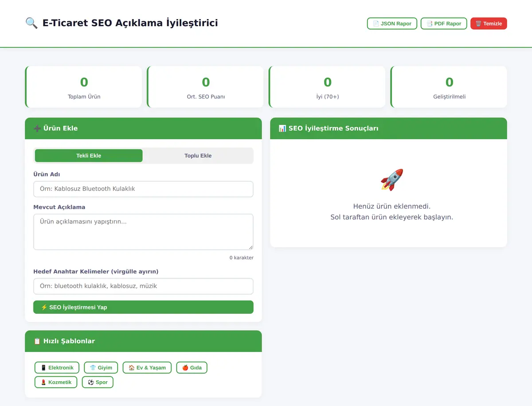532x406 pixels.
Task: Click the "0 karakter" counter text
Action: 242,258
